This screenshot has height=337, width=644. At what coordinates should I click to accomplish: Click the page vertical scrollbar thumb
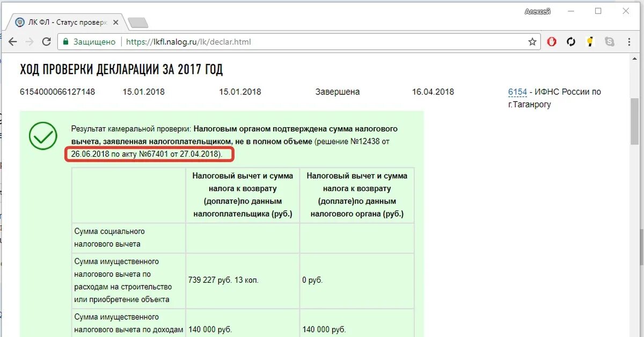(634, 122)
